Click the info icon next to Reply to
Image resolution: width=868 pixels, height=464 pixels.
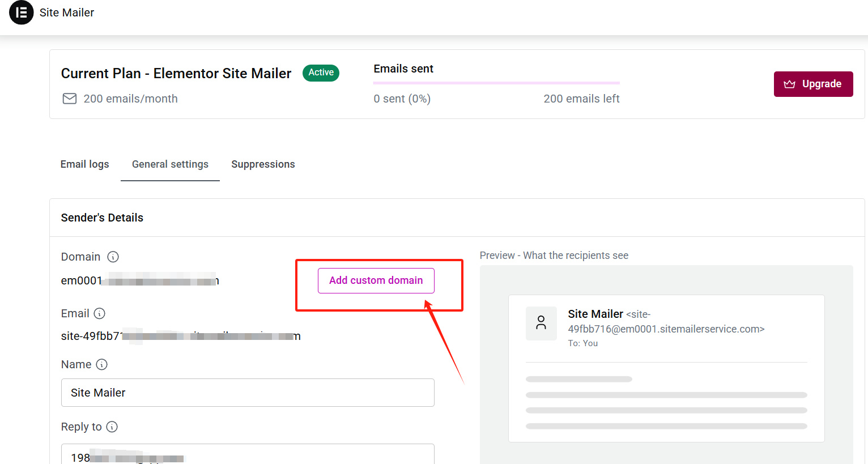[112, 427]
